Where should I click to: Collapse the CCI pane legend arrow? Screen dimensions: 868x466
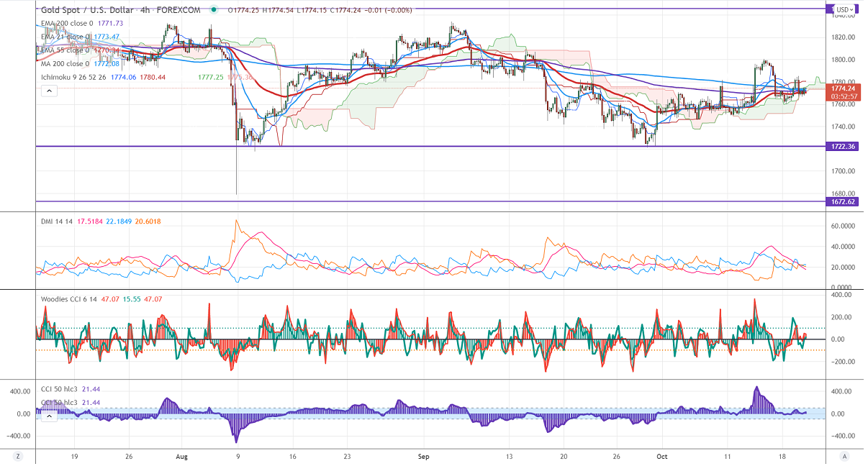[x=49, y=416]
